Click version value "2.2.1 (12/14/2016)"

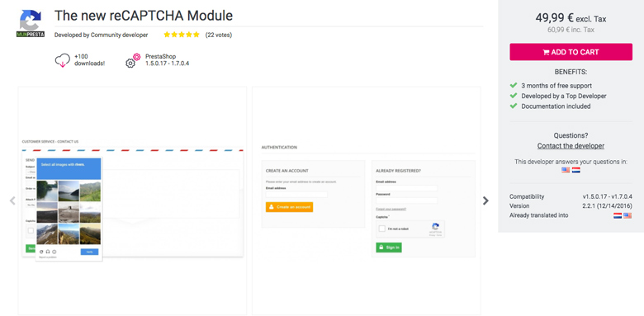point(607,206)
